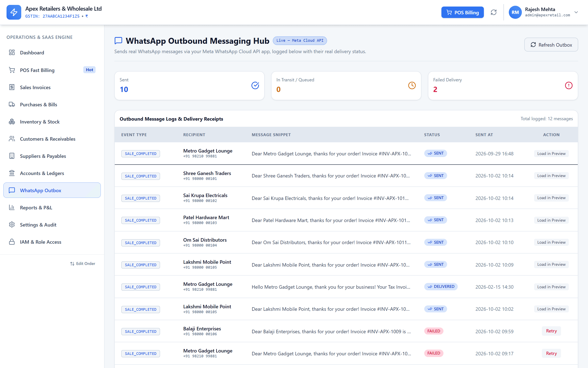
Task: Open Reports & P&L section
Action: pyautogui.click(x=52, y=207)
